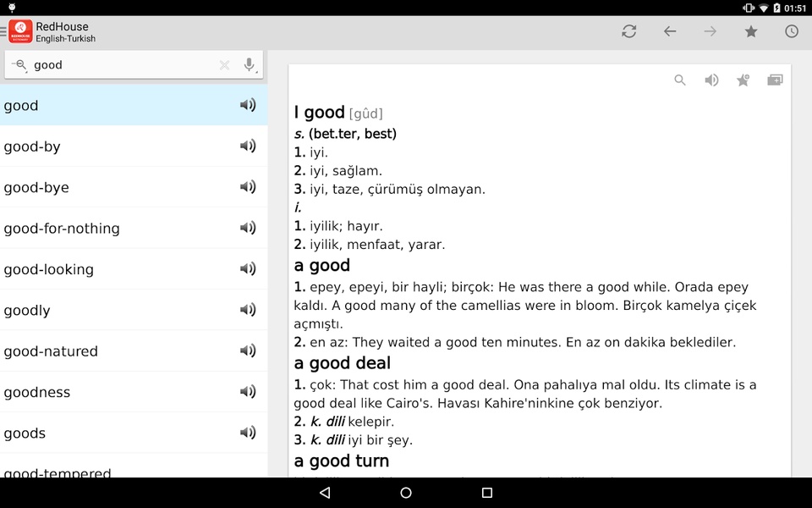Viewport: 812px width, 508px height.
Task: Play audio in the definition card
Action: pos(711,80)
